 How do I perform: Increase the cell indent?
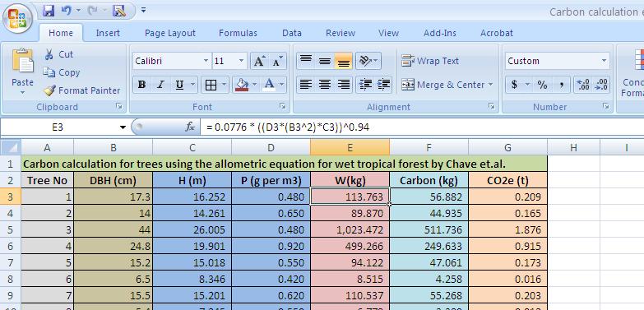click(x=383, y=85)
